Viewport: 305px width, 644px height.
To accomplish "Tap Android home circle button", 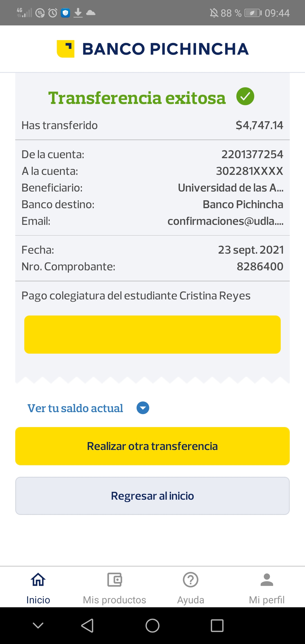I will point(152,626).
